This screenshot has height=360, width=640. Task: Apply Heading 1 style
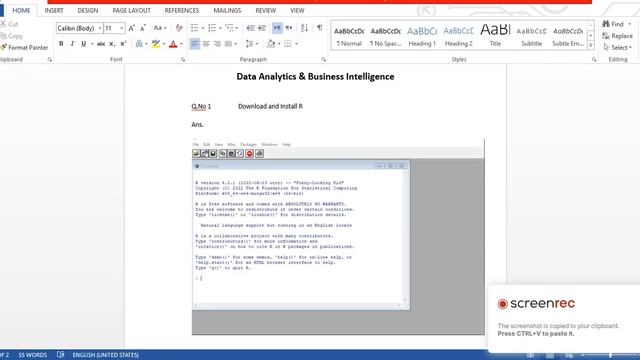422,36
